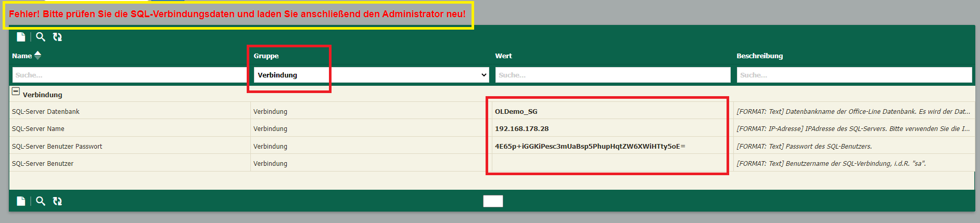
Task: Sort by the Wert column header
Action: tap(503, 56)
